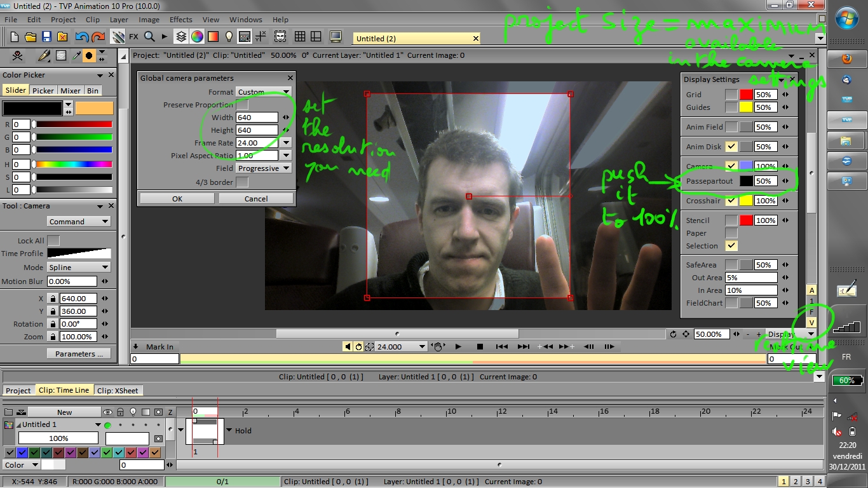Toggle the Anim Disk checkbox
Viewport: 868px width, 488px height.
point(731,146)
